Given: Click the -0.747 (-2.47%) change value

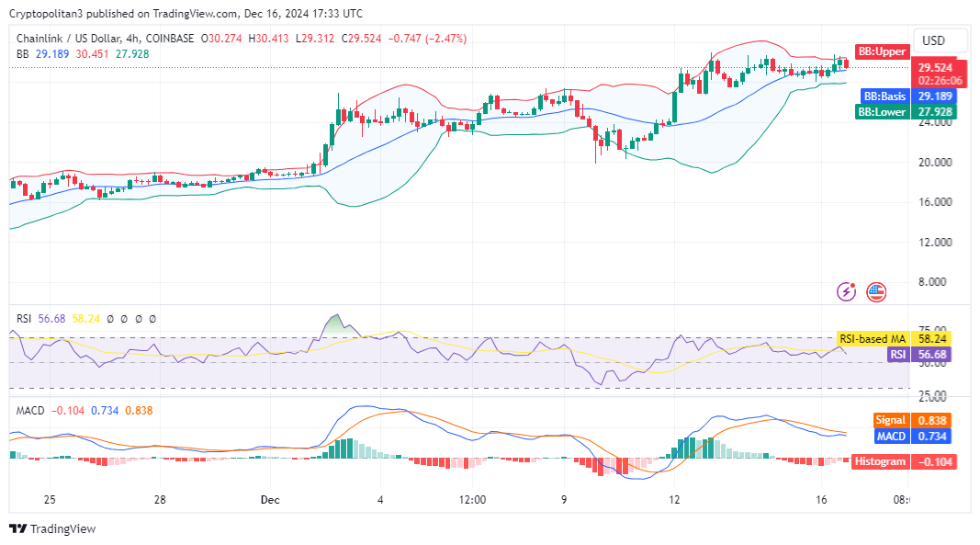Looking at the screenshot, I should point(427,39).
